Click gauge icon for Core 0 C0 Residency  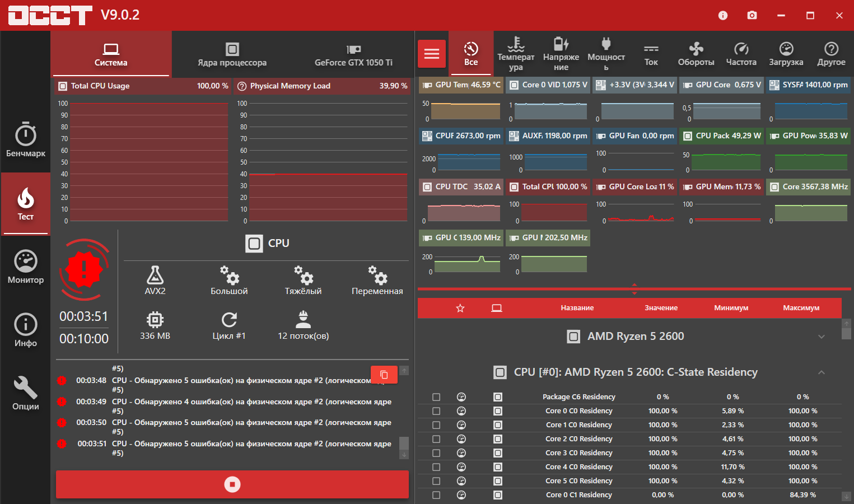(x=461, y=411)
